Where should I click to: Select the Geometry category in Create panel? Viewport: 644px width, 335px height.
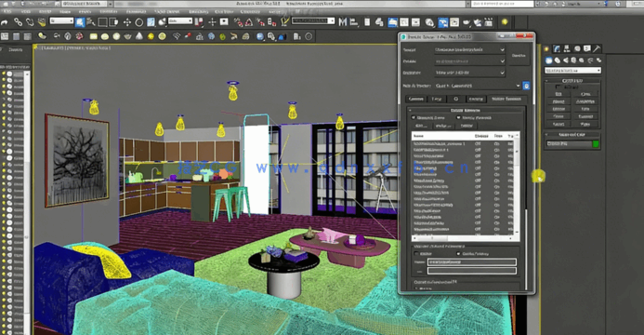point(548,60)
